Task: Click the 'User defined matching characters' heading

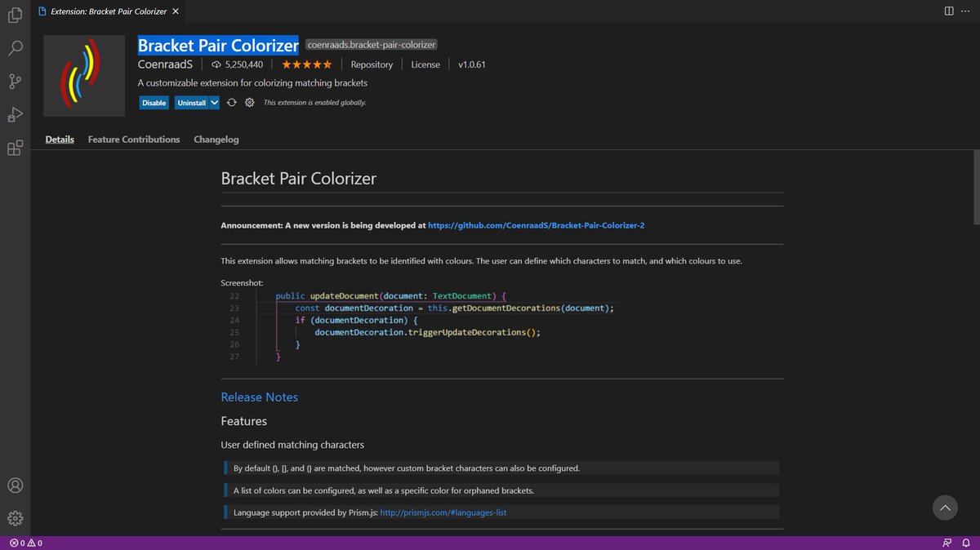Action: (292, 445)
